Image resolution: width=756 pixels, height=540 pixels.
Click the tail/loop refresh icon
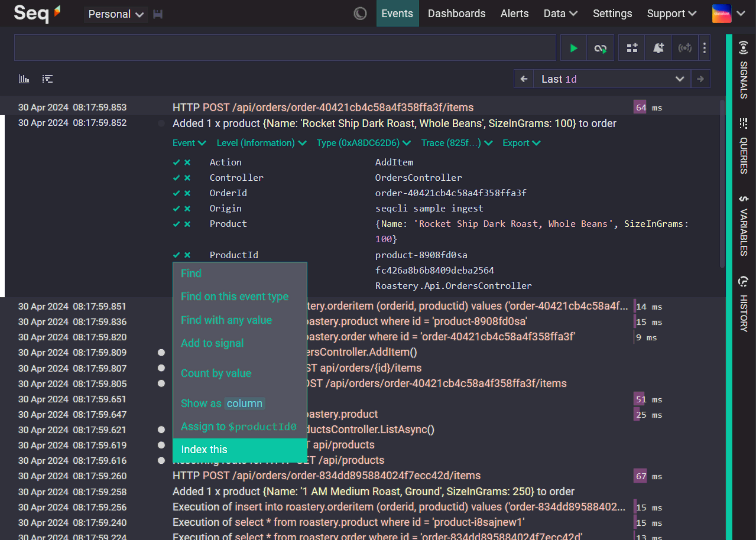(x=601, y=48)
